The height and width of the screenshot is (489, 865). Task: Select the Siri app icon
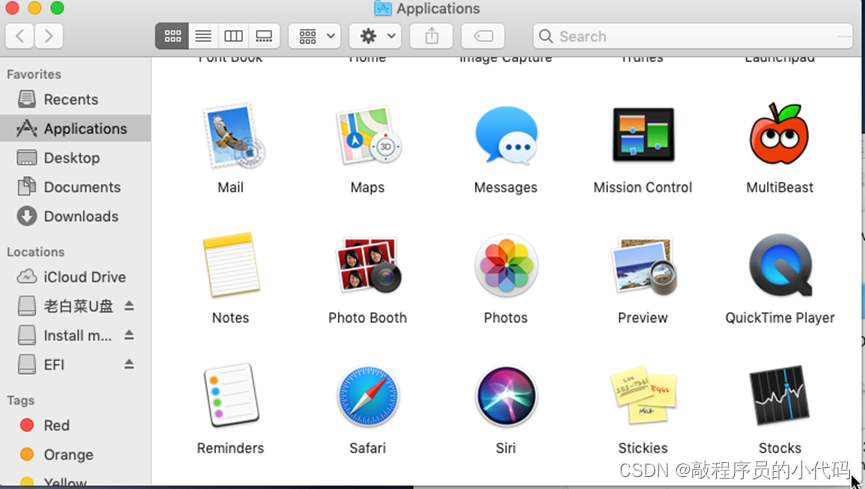click(x=506, y=396)
